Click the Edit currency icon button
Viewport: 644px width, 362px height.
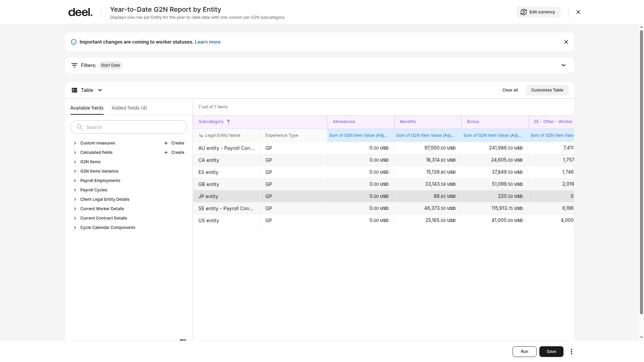click(524, 12)
